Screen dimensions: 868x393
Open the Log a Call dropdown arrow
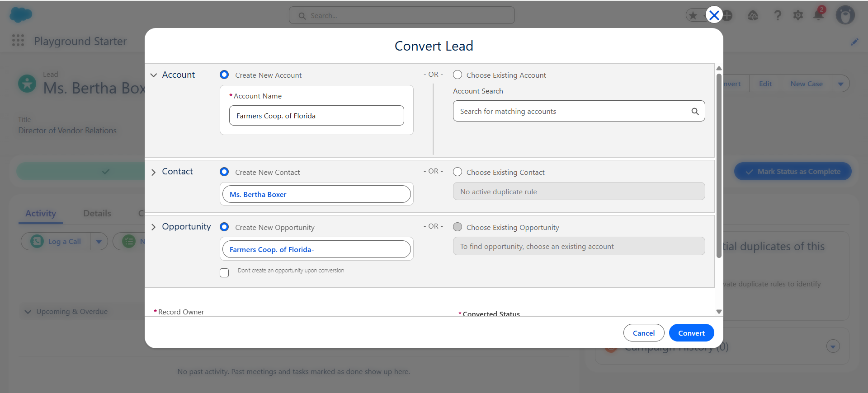(99, 241)
